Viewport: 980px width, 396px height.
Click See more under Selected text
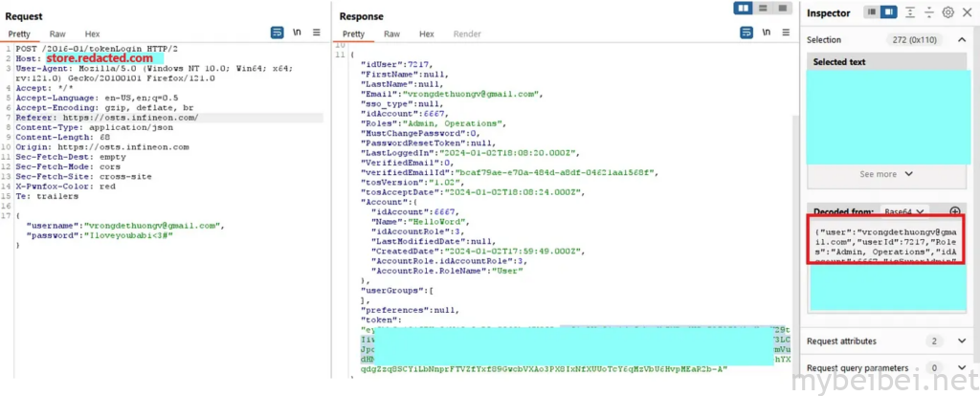pos(886,174)
